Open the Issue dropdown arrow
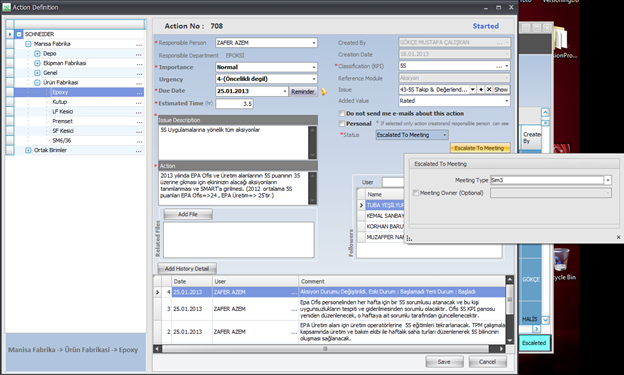This screenshot has height=375, width=624. click(472, 90)
